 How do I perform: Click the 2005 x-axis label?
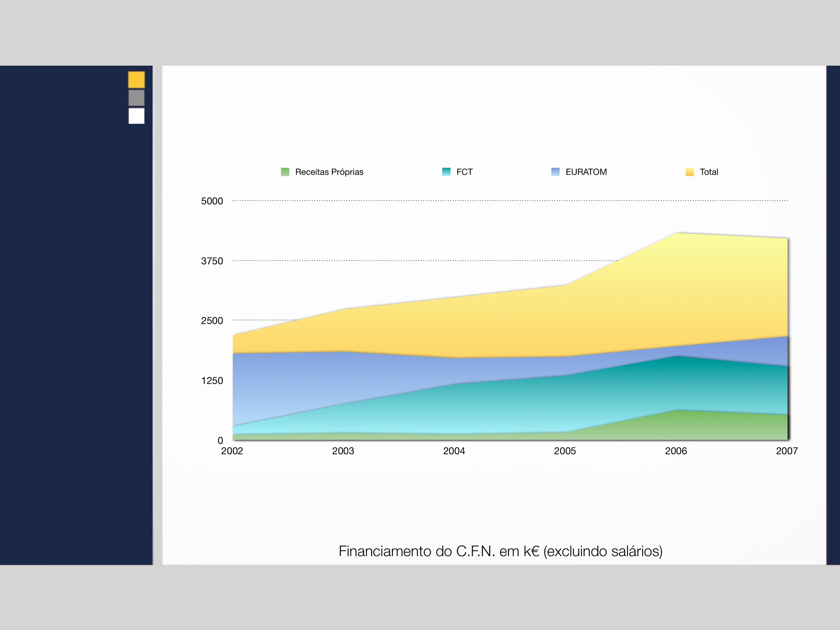[565, 451]
